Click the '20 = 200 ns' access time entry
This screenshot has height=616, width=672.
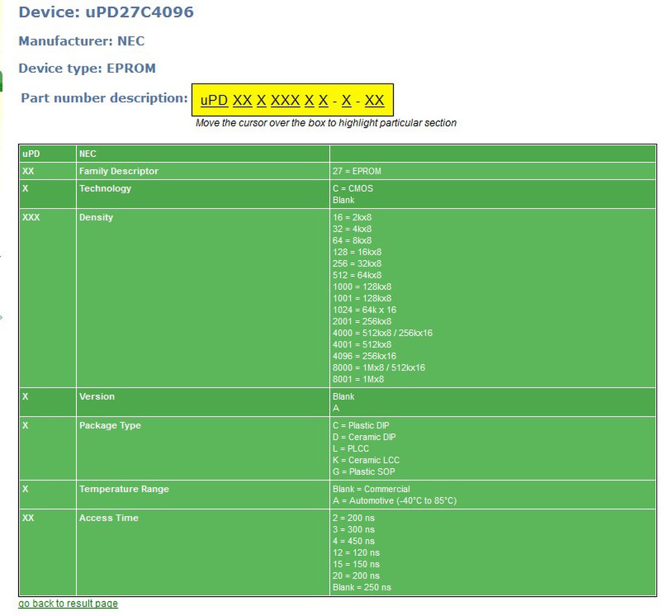pyautogui.click(x=356, y=576)
